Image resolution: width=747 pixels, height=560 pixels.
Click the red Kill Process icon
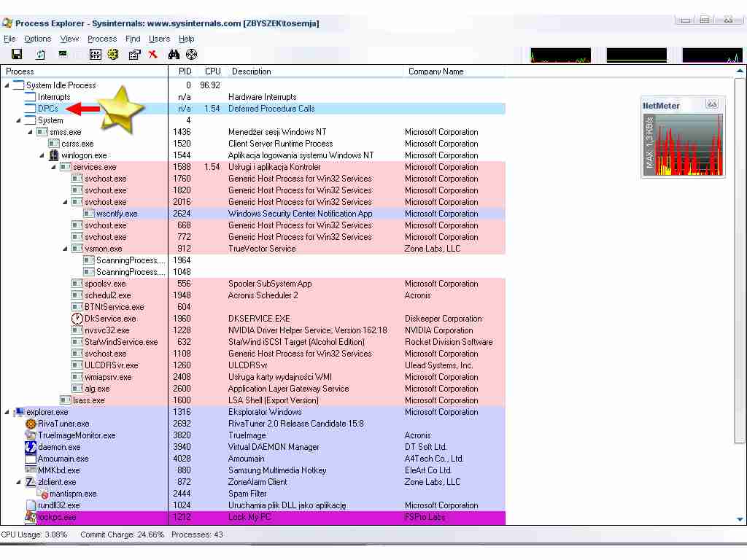pos(153,54)
